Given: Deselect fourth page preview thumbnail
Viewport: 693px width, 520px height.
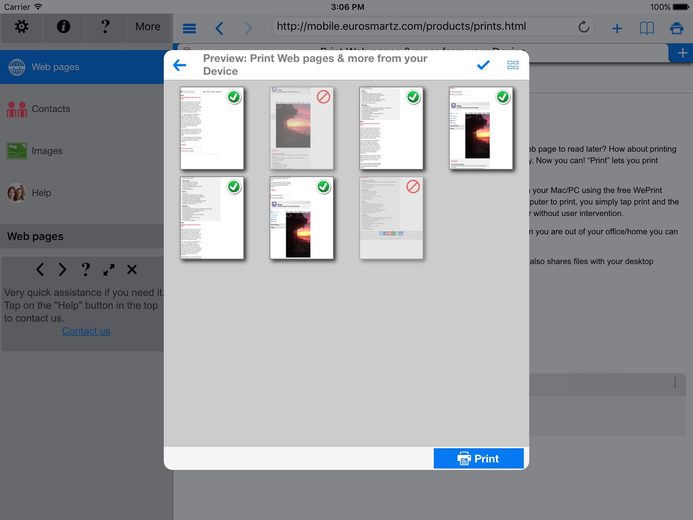Looking at the screenshot, I should [481, 128].
